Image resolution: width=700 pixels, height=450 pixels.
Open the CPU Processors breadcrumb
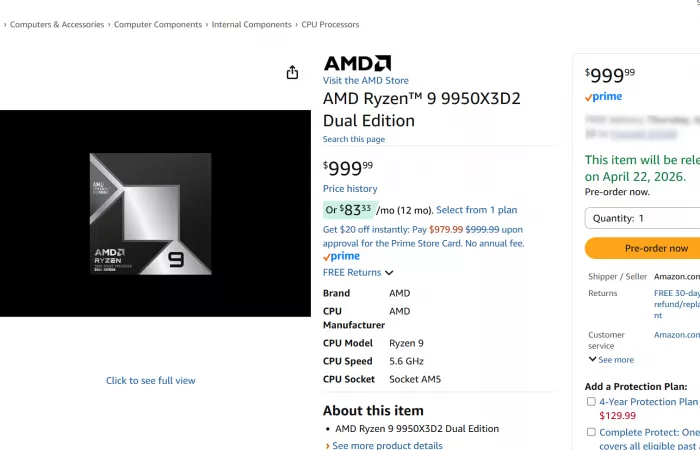click(330, 25)
